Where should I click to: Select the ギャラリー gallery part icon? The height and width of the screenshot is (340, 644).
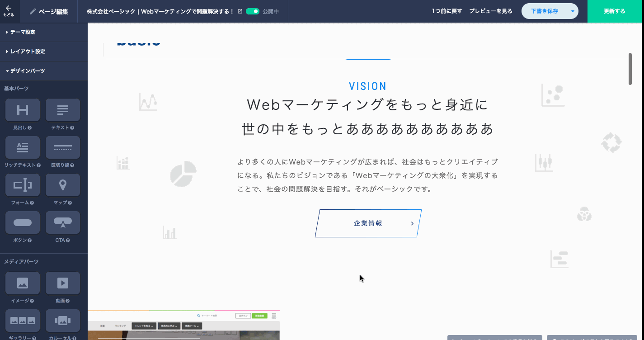point(23,321)
